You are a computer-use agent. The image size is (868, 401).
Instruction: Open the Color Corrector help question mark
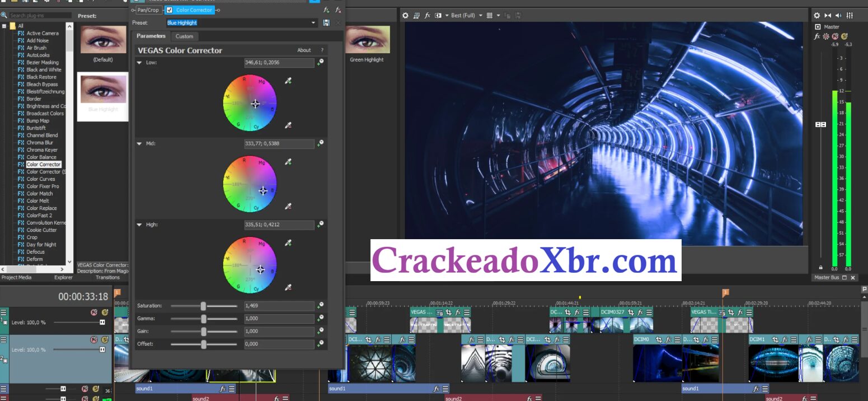(x=322, y=50)
